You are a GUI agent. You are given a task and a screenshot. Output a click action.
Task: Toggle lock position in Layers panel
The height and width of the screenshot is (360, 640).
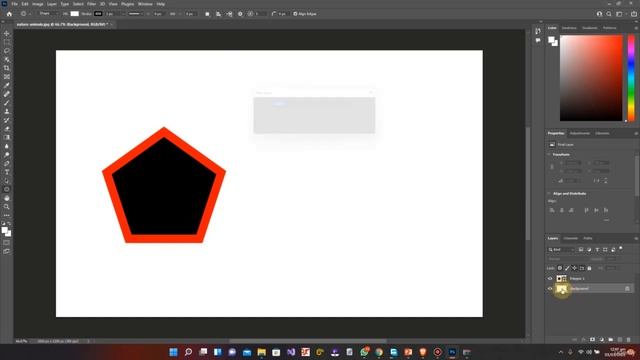(x=574, y=268)
